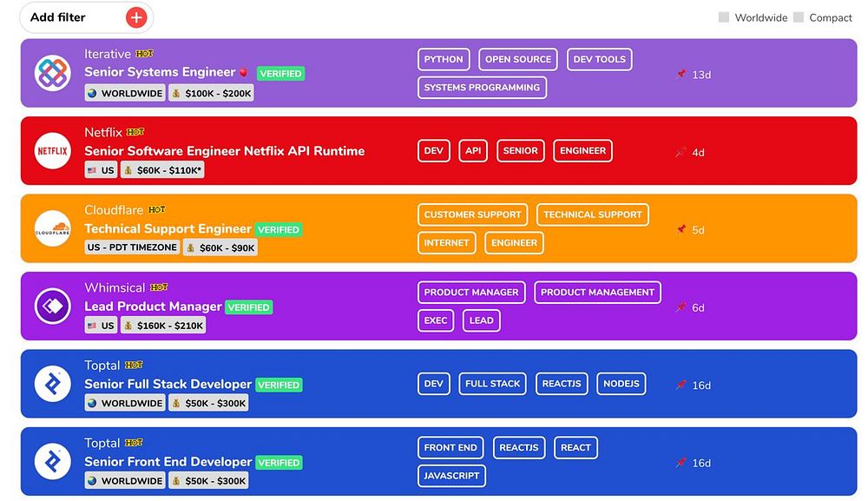
Task: Click the pin icon next to 4d
Action: pos(681,152)
